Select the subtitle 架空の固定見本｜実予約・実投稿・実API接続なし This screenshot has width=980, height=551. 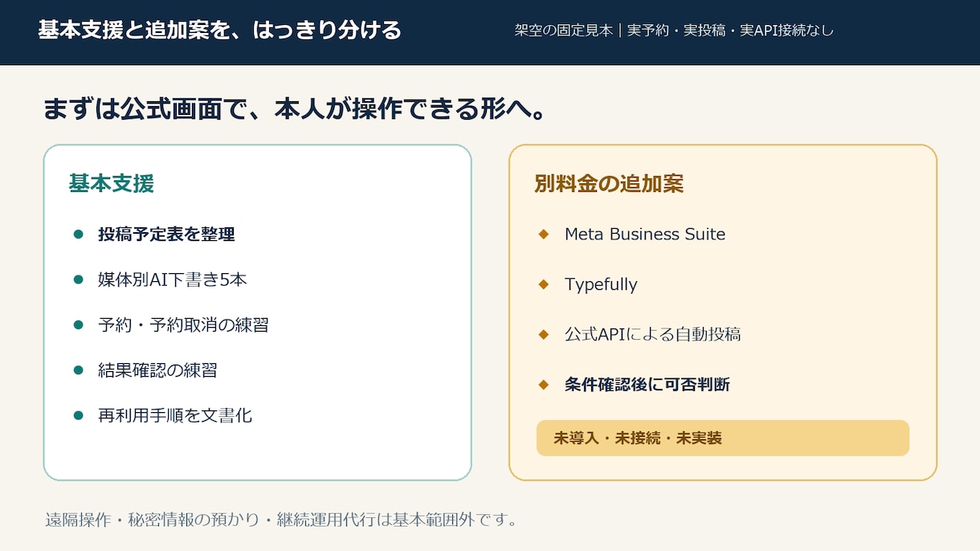pos(674,31)
